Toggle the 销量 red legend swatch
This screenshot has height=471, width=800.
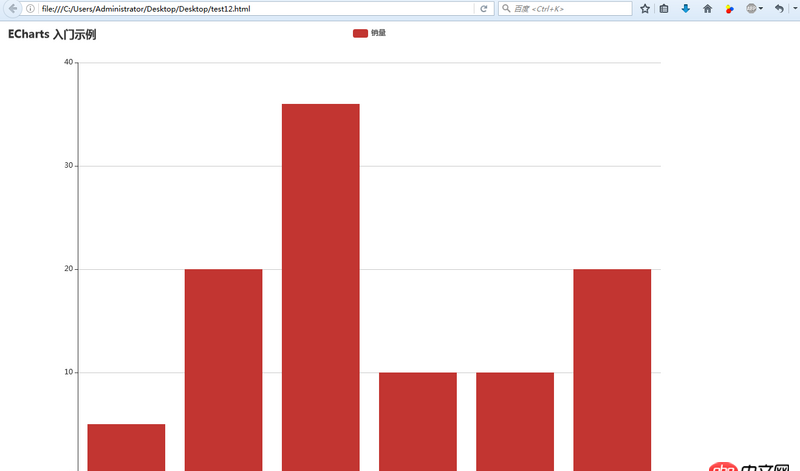click(360, 33)
